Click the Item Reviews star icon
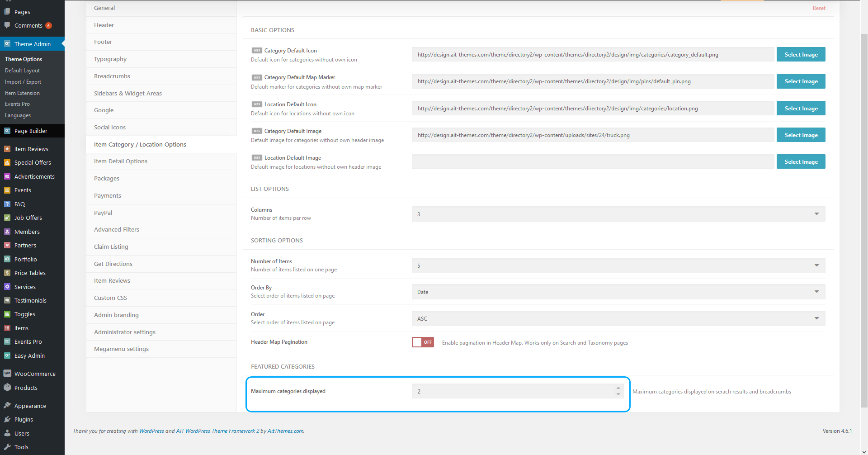This screenshot has height=455, width=868. coord(7,149)
